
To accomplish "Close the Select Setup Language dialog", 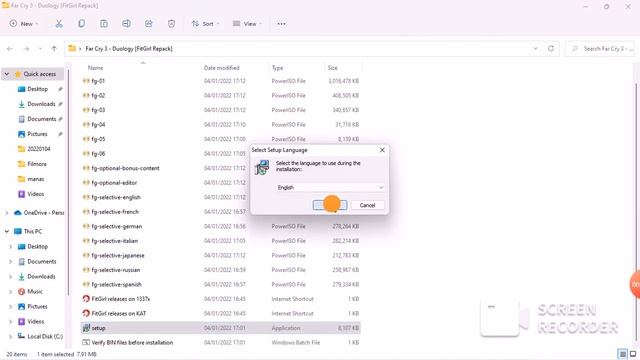I will click(382, 150).
